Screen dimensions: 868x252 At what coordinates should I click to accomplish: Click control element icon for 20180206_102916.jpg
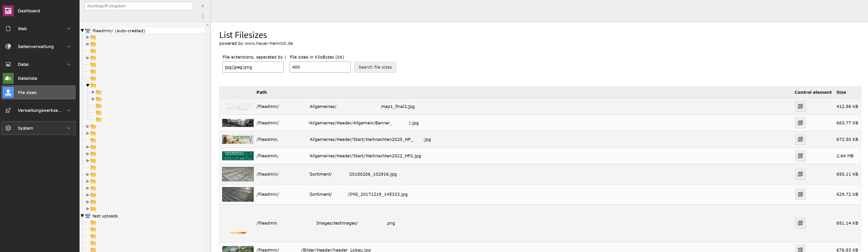point(800,174)
